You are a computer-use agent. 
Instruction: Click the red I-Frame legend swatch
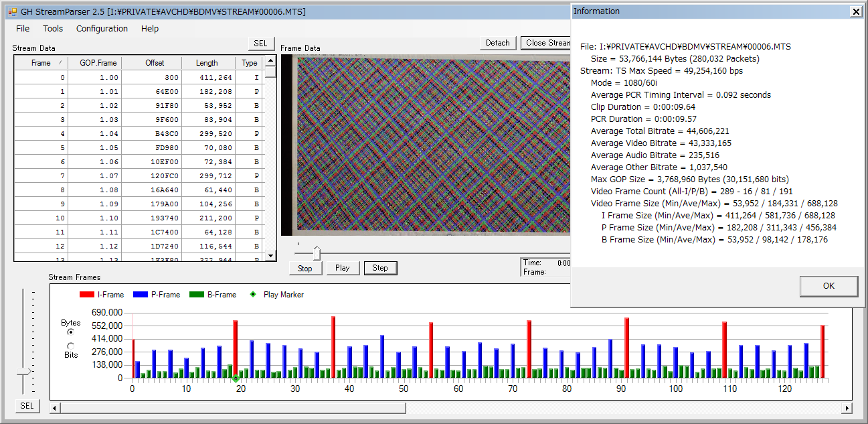[x=86, y=295]
